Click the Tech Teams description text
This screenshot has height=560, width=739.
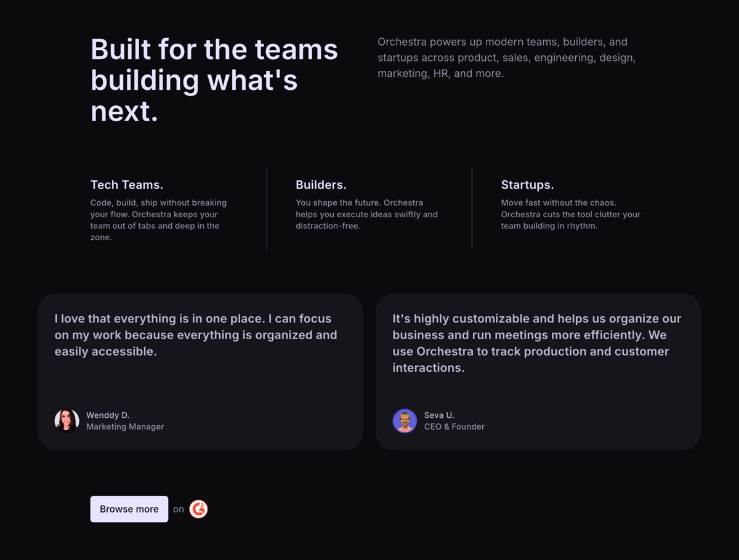coord(158,220)
